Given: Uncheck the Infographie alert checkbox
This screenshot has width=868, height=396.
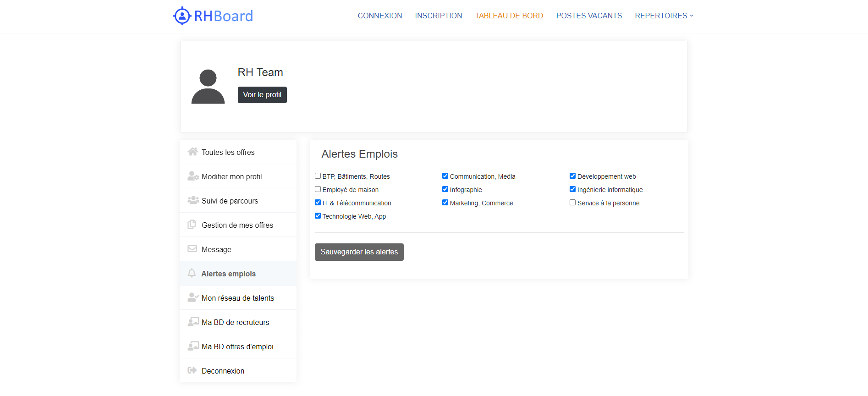Looking at the screenshot, I should tap(445, 189).
